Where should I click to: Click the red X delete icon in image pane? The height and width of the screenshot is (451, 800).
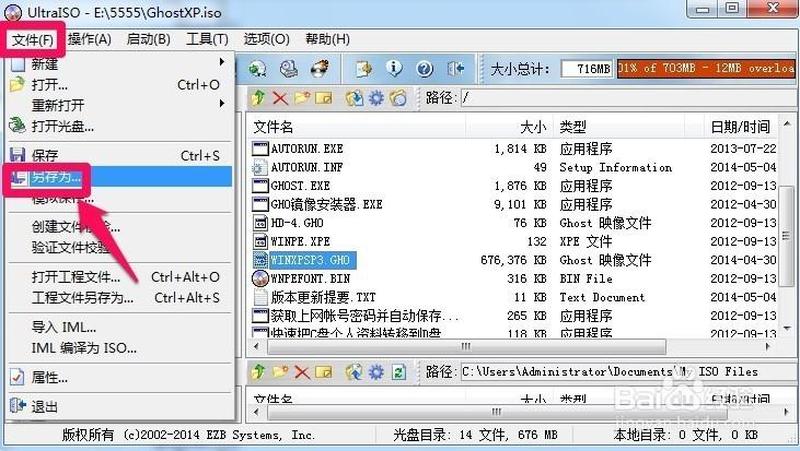coord(280,97)
